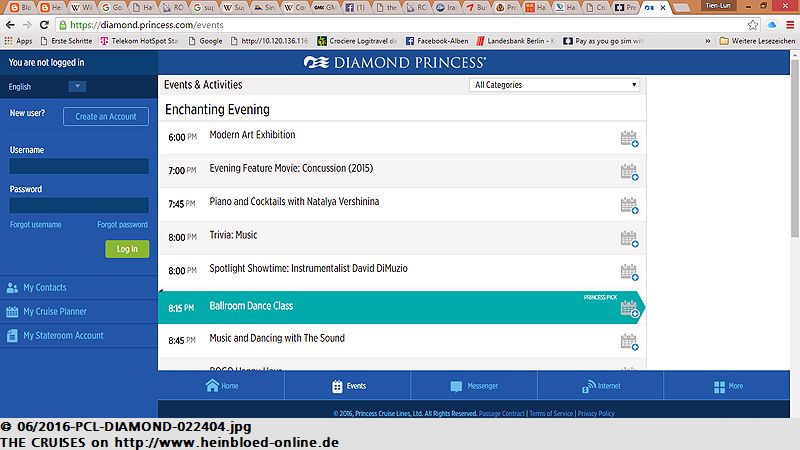Open the Internet tab

601,386
